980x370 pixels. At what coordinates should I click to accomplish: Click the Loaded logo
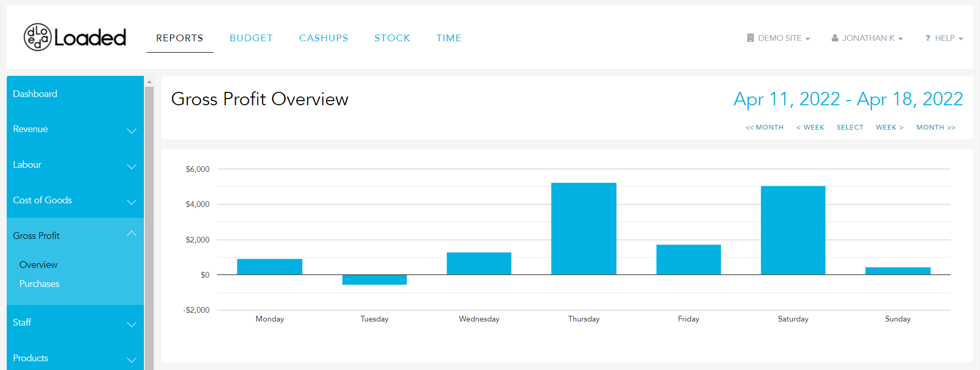click(75, 37)
